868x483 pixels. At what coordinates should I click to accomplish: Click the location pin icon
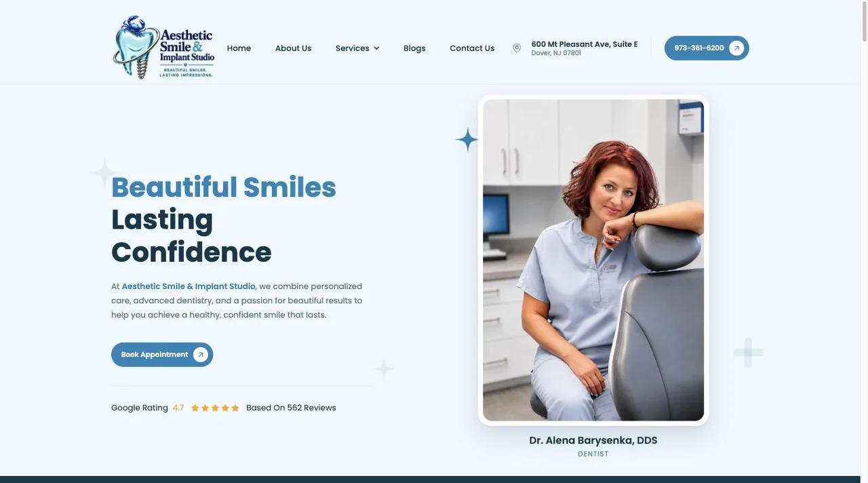click(517, 48)
